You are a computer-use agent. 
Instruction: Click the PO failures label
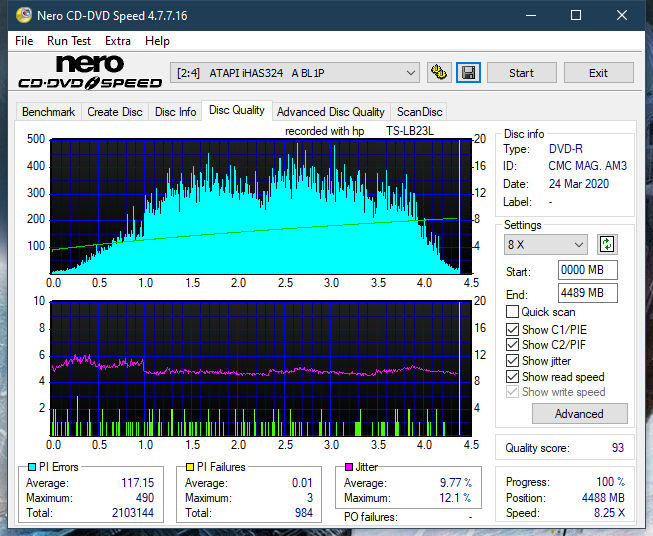(x=371, y=517)
